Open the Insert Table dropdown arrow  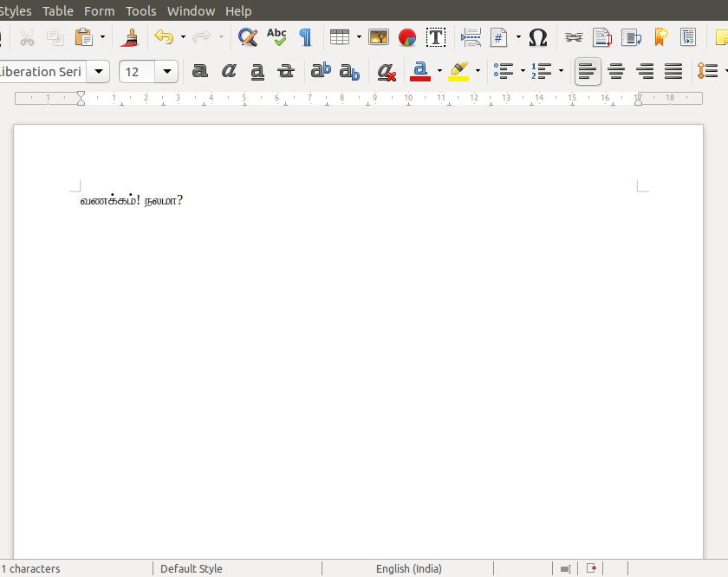coord(359,37)
